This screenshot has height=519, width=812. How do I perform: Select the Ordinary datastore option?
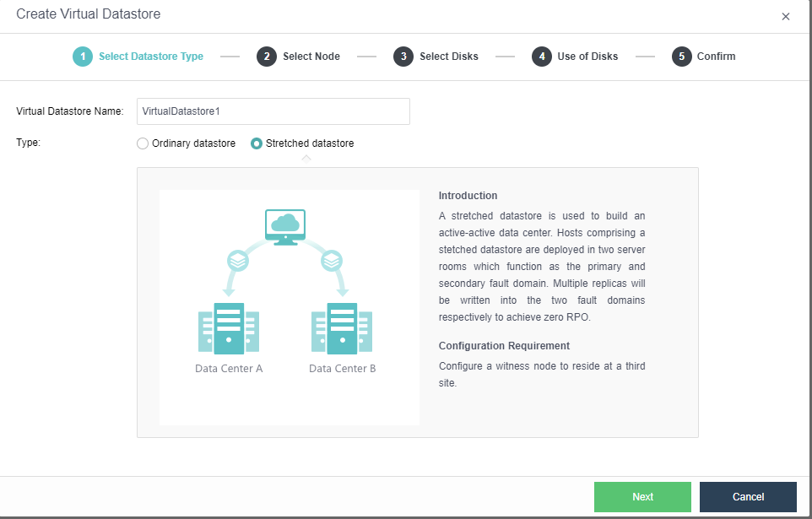point(142,143)
